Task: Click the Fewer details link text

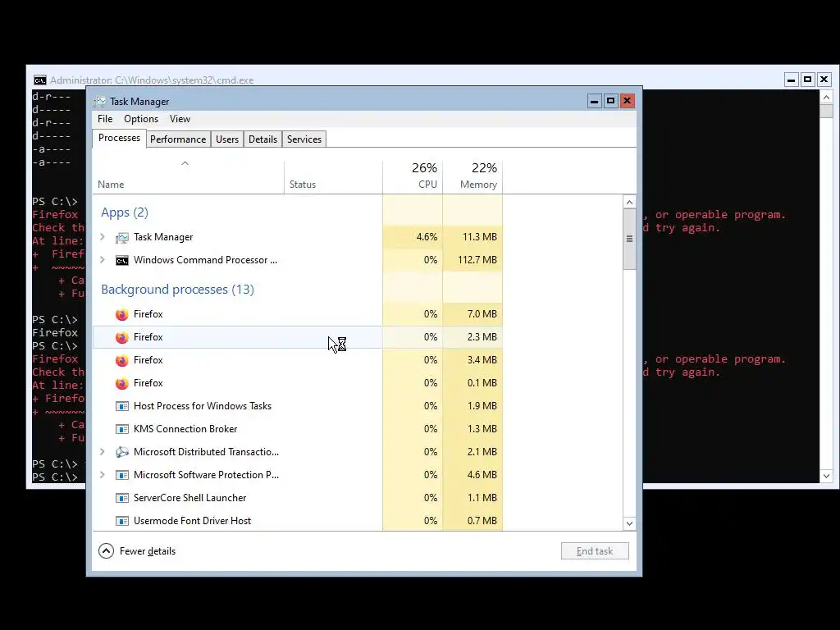Action: pos(148,551)
